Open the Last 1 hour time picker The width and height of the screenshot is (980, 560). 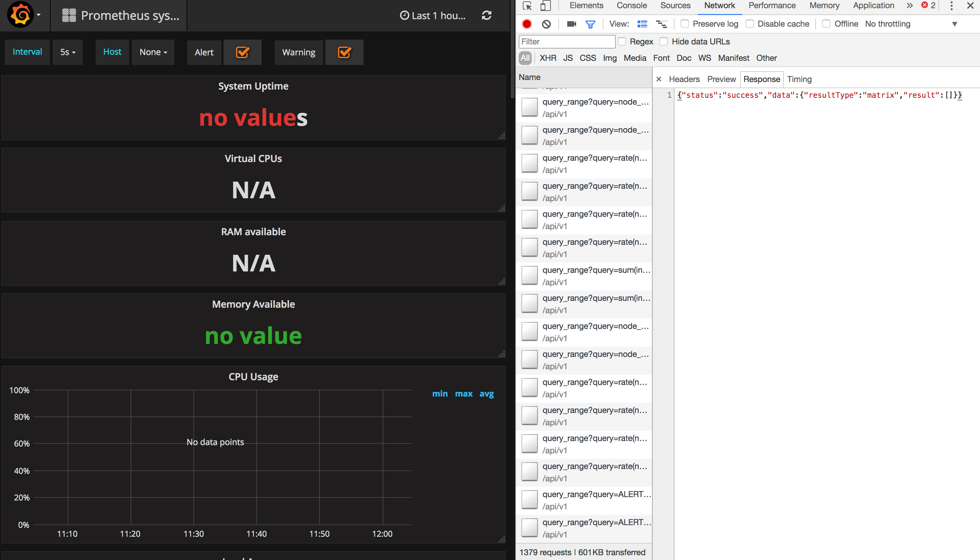coord(433,15)
